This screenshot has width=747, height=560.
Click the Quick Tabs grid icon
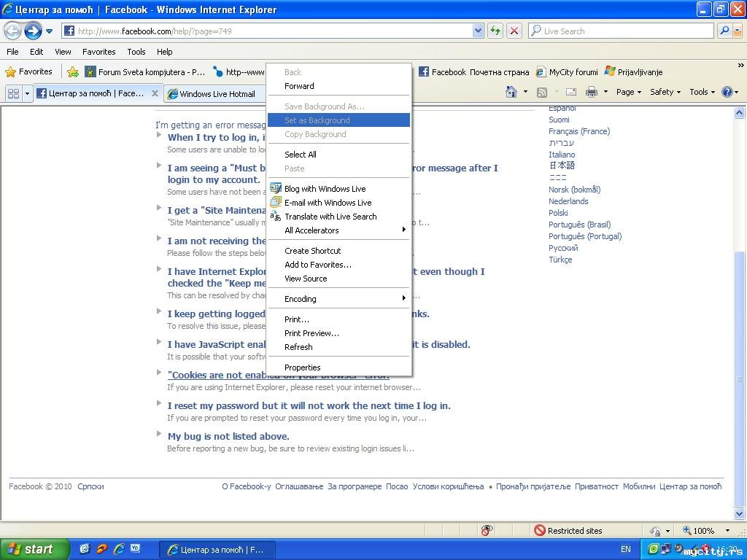tap(13, 93)
